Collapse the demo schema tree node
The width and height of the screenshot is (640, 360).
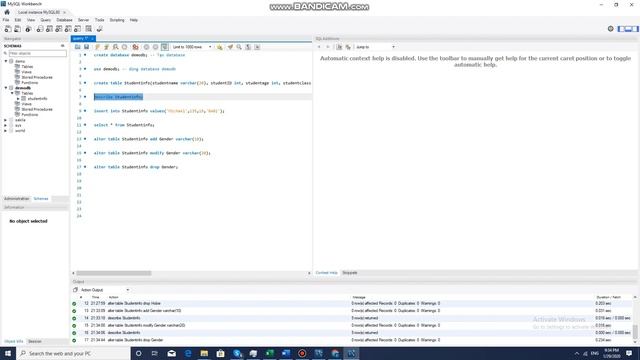pos(6,61)
